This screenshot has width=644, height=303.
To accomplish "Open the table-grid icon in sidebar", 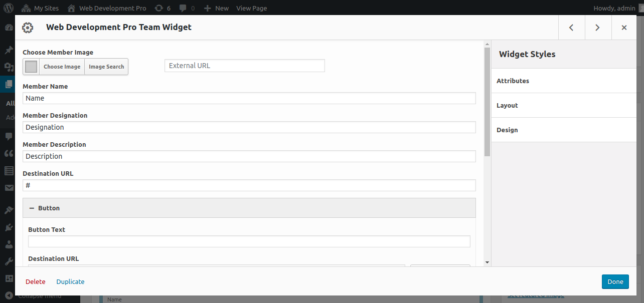I will coord(9,170).
